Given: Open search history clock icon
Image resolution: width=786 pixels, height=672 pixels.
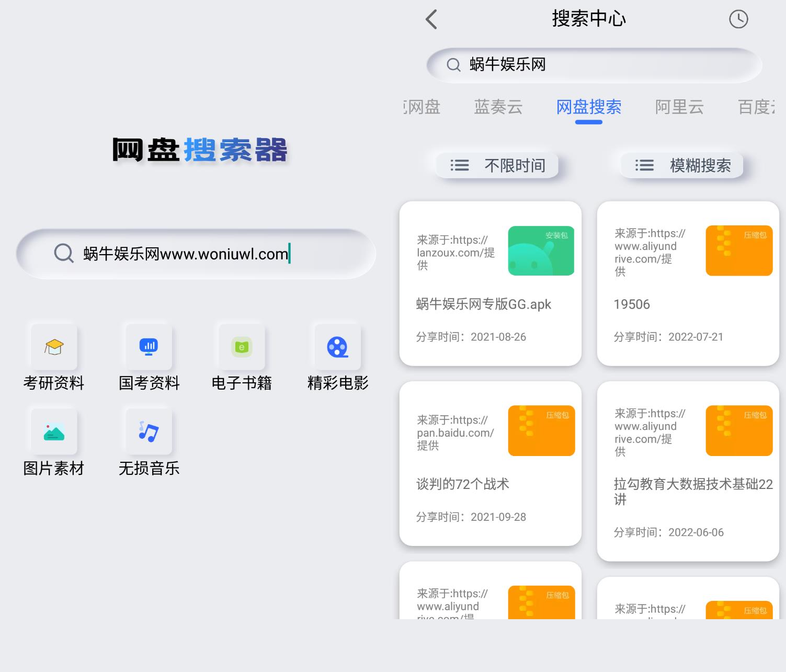Looking at the screenshot, I should pos(738,19).
